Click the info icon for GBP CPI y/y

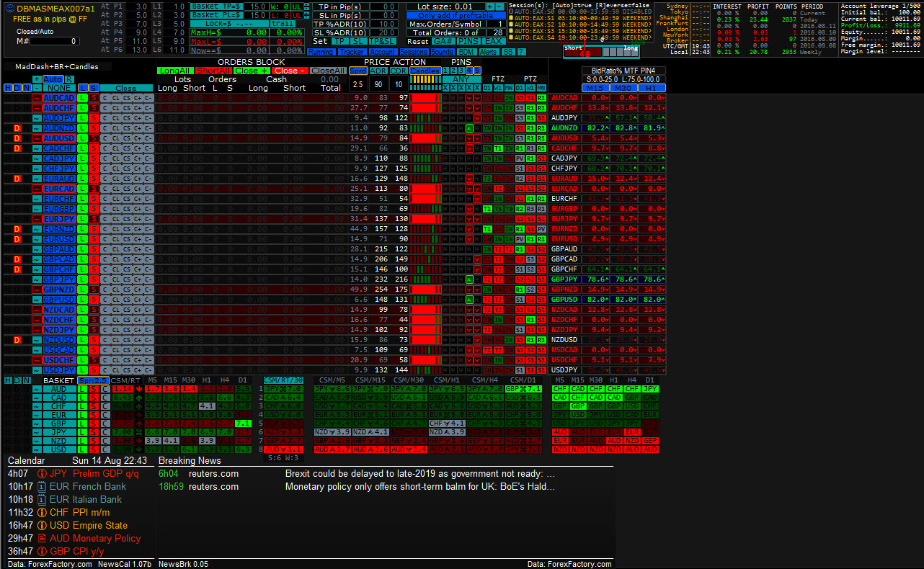pyautogui.click(x=42, y=551)
